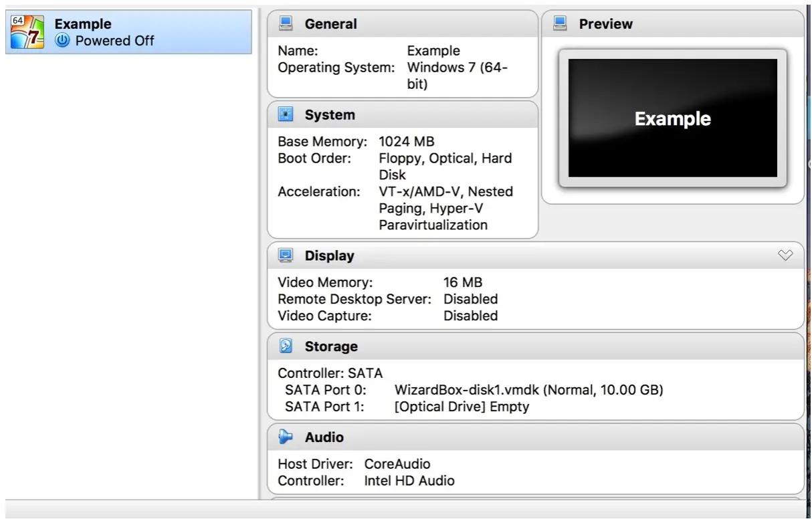The image size is (812, 519).
Task: Click the System section's chip icon
Action: 286,115
